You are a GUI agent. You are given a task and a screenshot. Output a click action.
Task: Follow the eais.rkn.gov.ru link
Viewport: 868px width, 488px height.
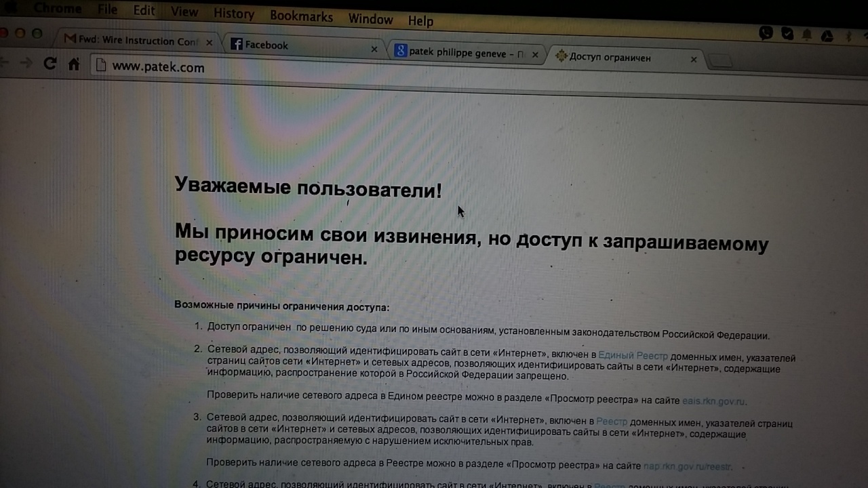[x=713, y=401]
